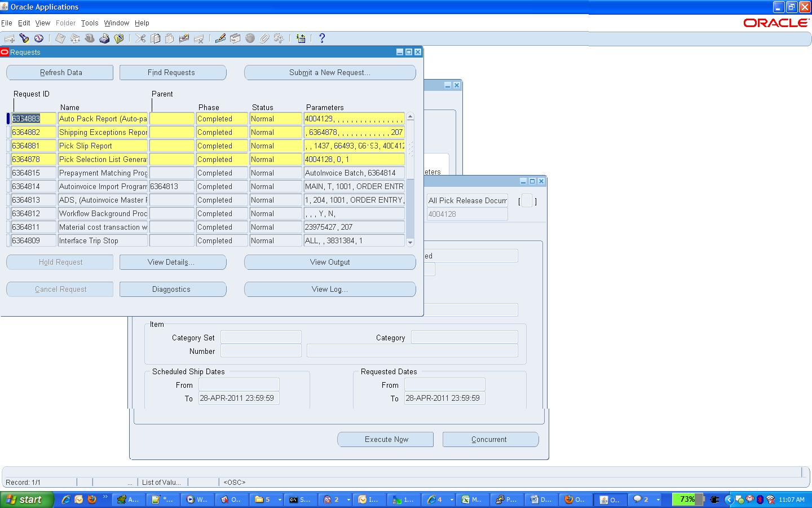
Task: Click the Close Form toolbar icon
Action: coord(119,38)
